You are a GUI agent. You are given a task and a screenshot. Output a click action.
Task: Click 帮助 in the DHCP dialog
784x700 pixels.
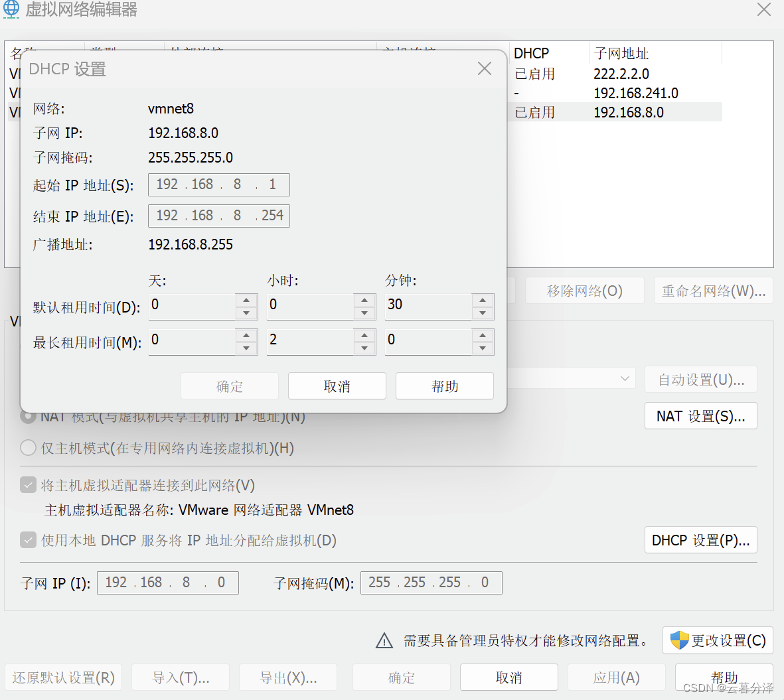(444, 386)
